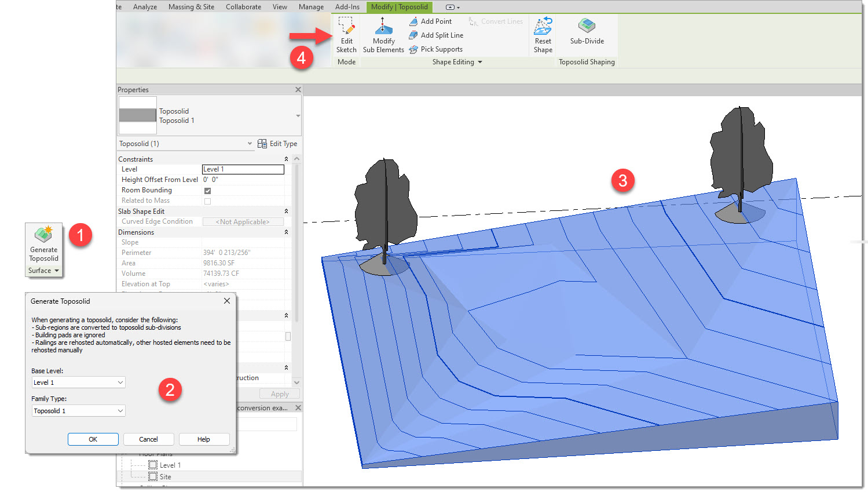Click the Elevation at Top varies value
The image size is (868, 492).
216,284
